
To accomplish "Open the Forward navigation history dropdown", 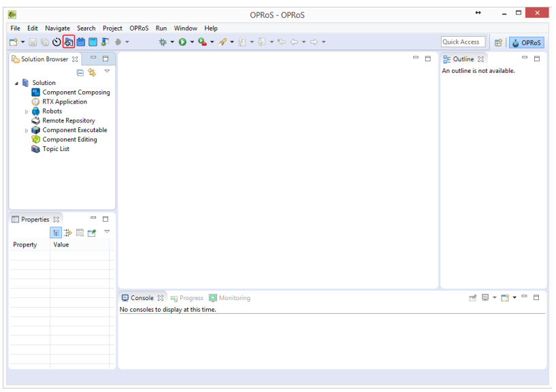I will (x=324, y=42).
